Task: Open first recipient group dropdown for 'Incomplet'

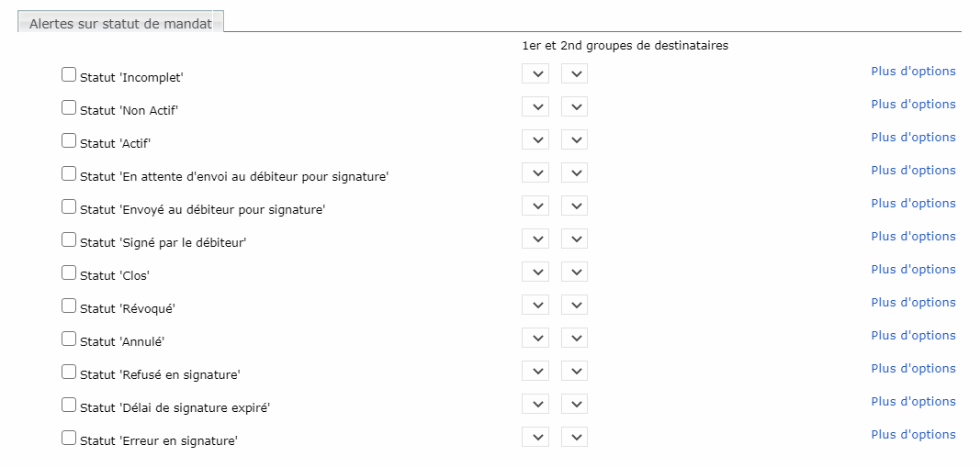Action: (535, 73)
